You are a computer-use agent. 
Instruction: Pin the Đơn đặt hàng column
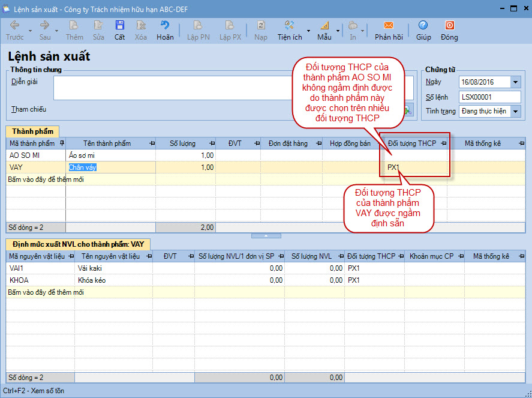[318, 143]
